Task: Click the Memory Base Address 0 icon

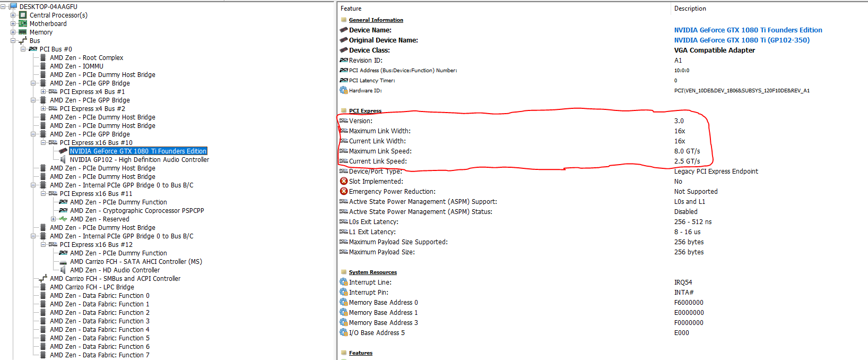Action: tap(343, 302)
